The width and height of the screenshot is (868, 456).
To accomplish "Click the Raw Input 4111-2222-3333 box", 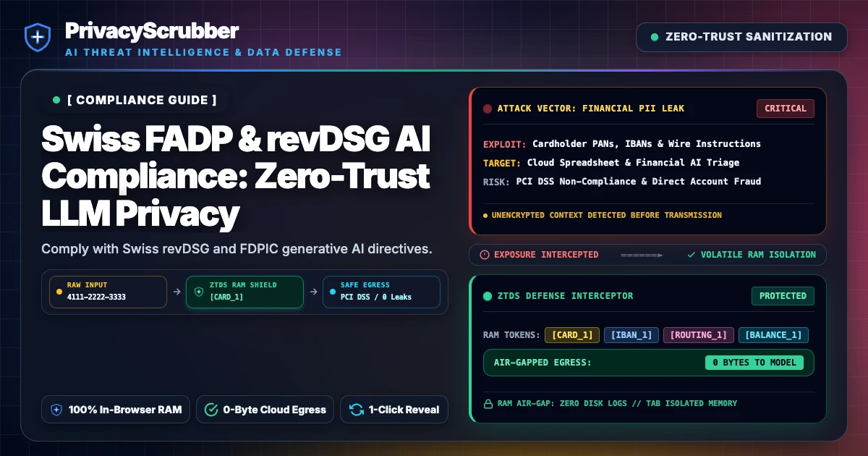I will tap(108, 292).
